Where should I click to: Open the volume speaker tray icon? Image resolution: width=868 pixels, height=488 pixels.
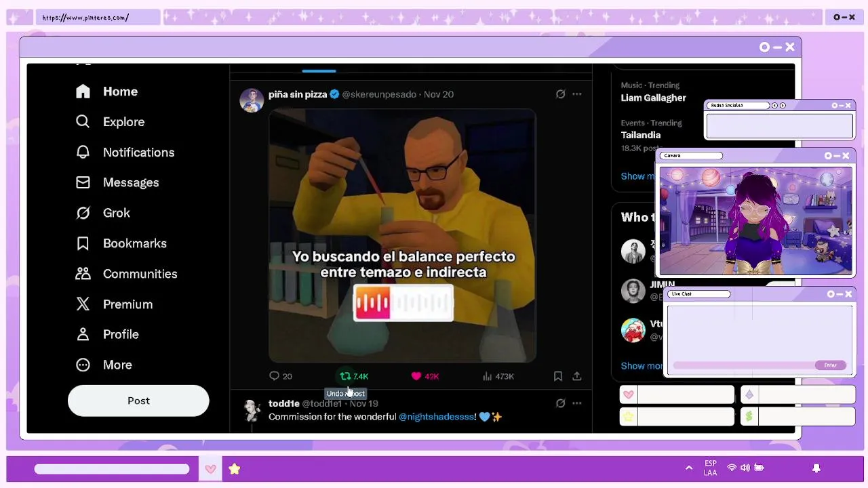745,468
